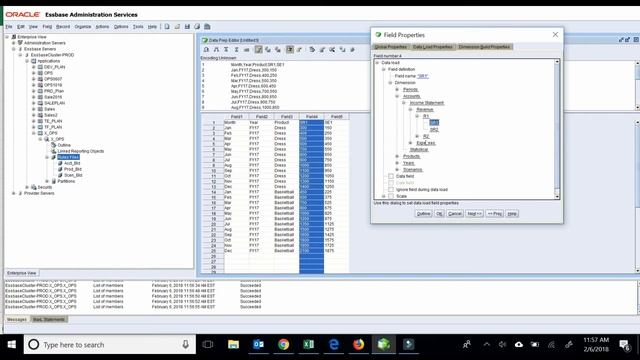640x360 pixels.
Task: Click the dialog tree scrollbar down arrow
Action: (x=557, y=197)
